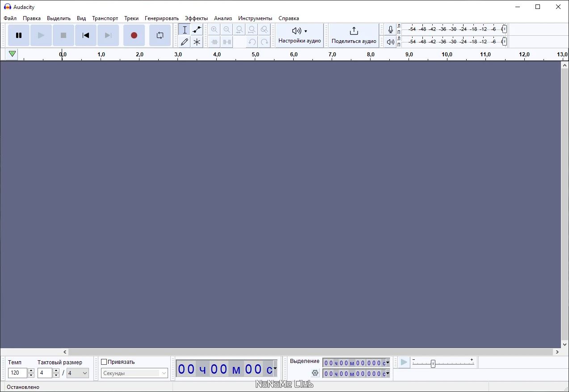
Task: Toggle the Pause button
Action: tap(19, 35)
